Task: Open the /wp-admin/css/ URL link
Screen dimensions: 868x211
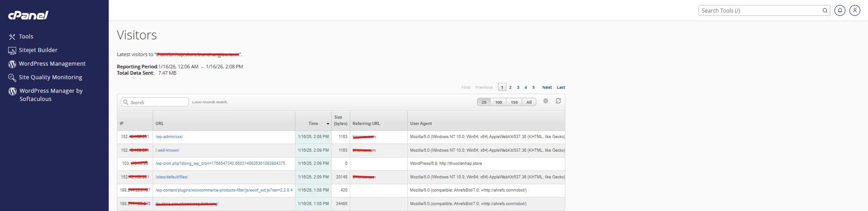Action: 169,137
